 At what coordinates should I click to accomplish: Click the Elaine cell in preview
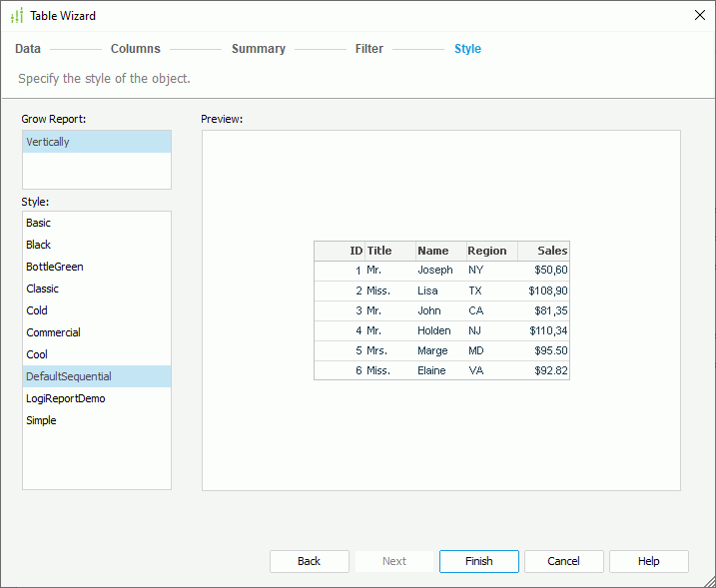tap(431, 370)
